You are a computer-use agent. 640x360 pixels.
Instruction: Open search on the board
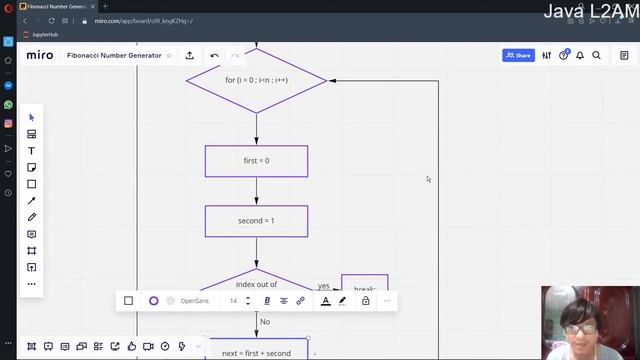596,56
